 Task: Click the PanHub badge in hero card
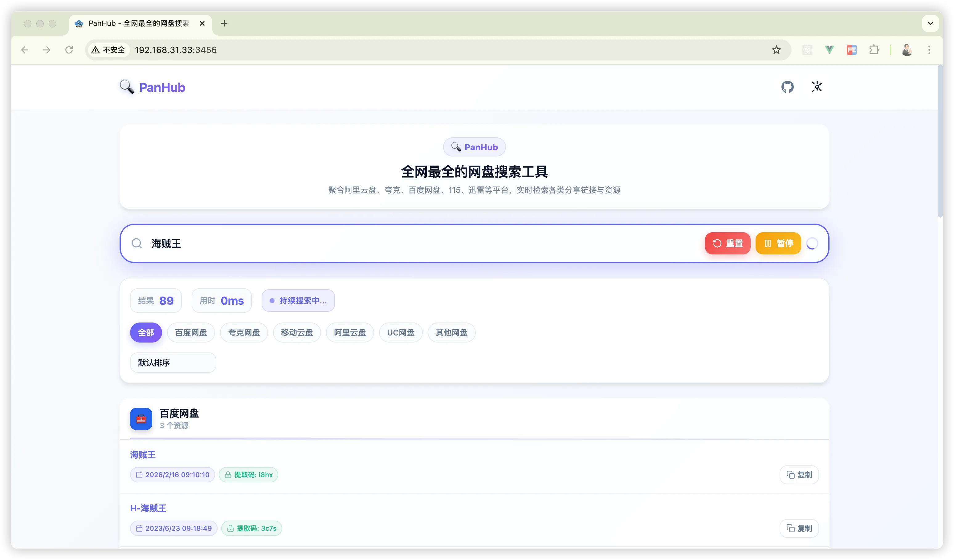click(x=474, y=147)
